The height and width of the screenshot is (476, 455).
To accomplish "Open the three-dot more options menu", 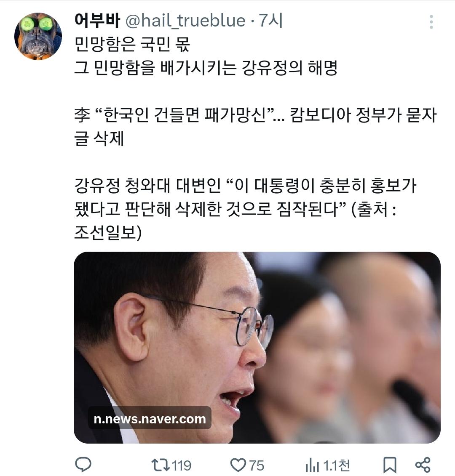I will click(x=431, y=22).
